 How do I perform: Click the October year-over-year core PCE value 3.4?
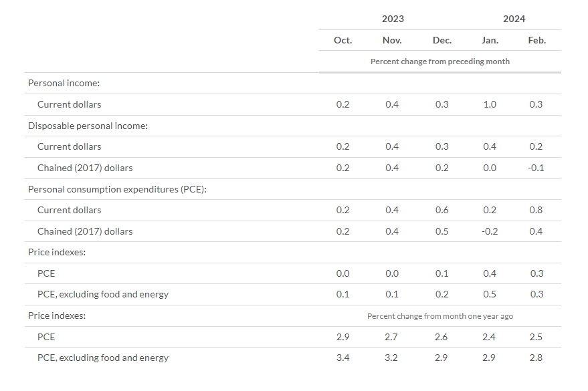click(342, 358)
